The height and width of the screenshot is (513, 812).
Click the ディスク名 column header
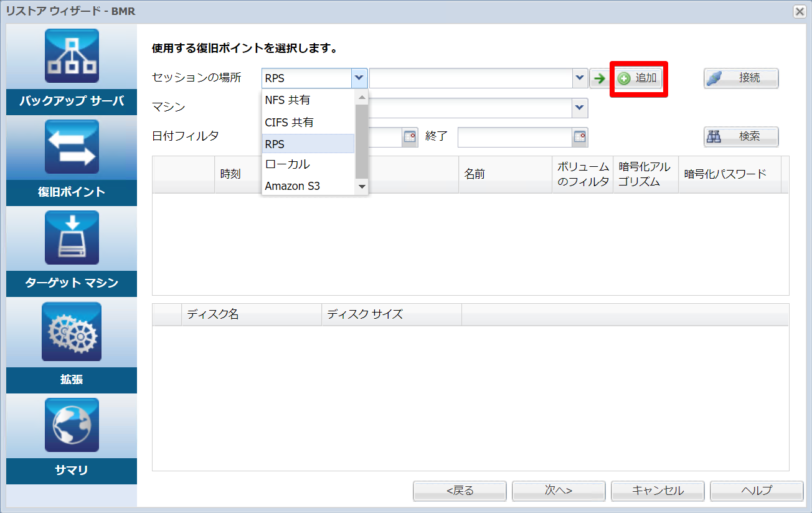point(252,314)
